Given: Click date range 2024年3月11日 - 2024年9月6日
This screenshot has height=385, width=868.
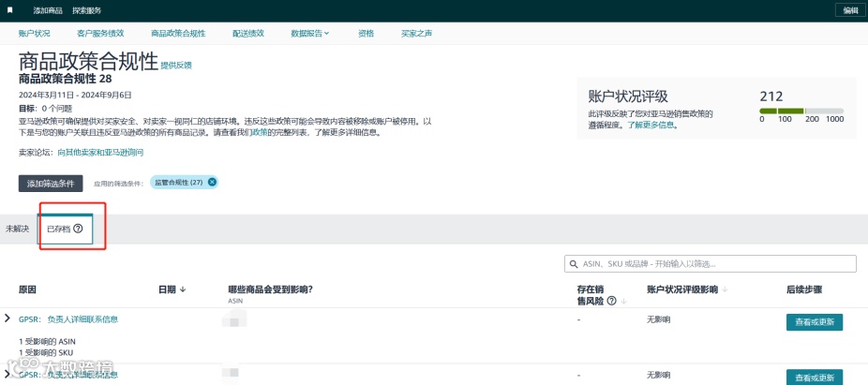Looking at the screenshot, I should coord(75,95).
